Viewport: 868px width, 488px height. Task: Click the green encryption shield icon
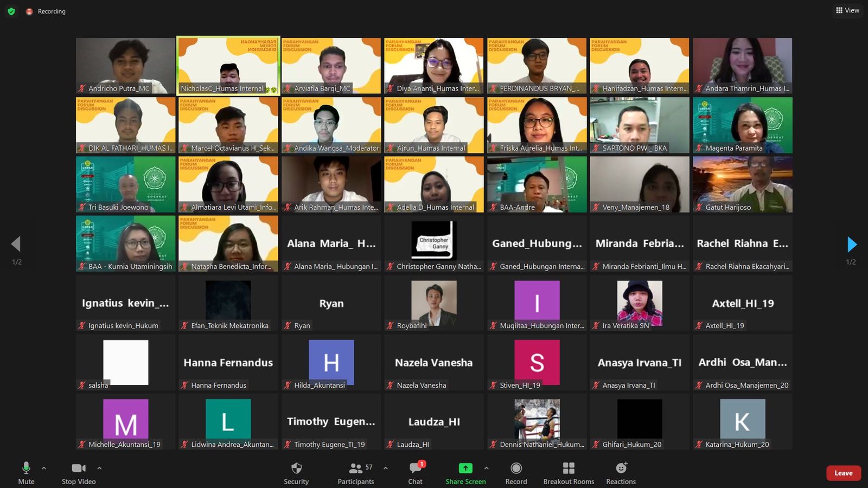tap(11, 11)
